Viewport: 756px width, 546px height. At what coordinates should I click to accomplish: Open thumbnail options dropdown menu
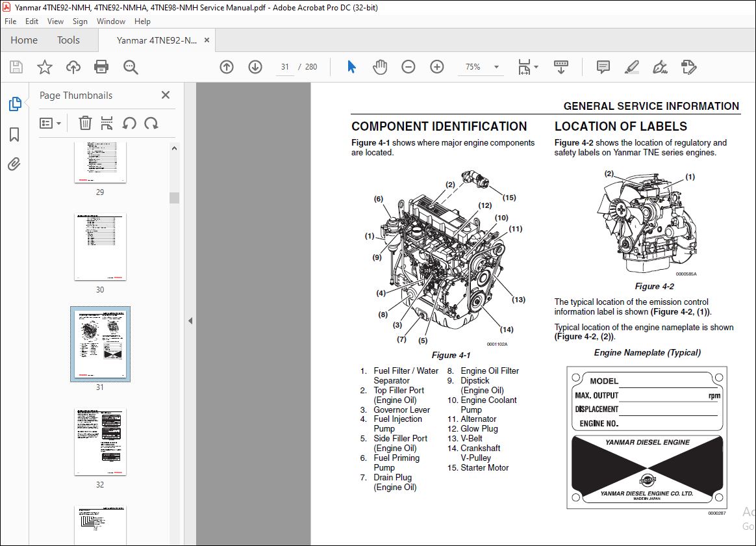50,123
